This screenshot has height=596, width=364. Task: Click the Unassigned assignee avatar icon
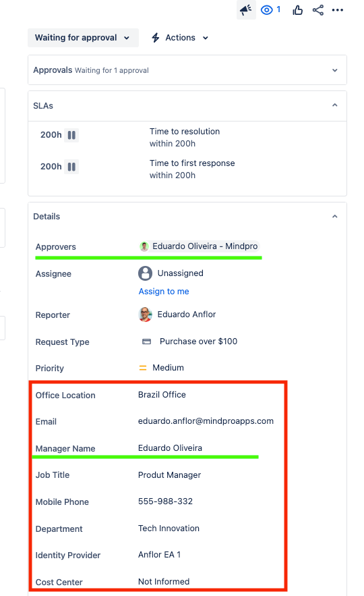(x=145, y=273)
